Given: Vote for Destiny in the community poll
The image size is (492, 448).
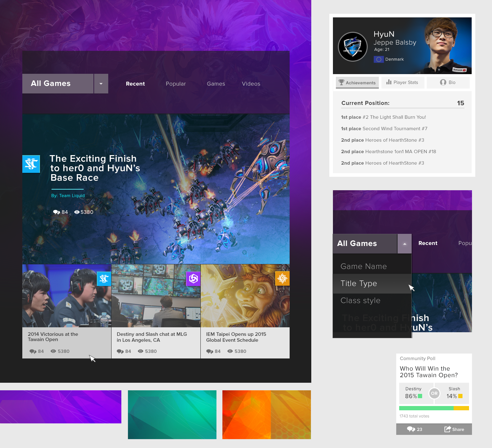Looking at the screenshot, I should (x=414, y=393).
